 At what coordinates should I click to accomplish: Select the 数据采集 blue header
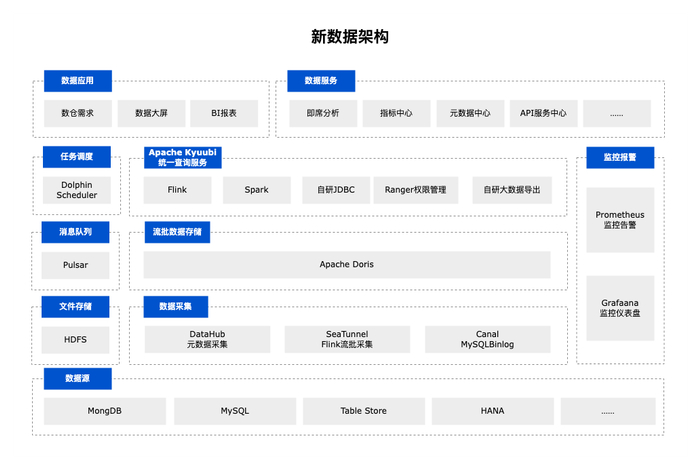coord(176,307)
